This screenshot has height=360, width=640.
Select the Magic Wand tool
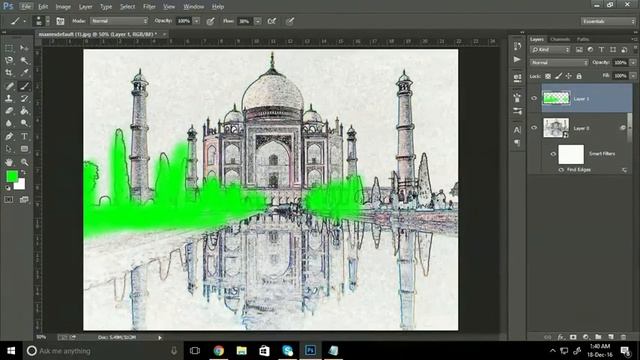tap(24, 60)
